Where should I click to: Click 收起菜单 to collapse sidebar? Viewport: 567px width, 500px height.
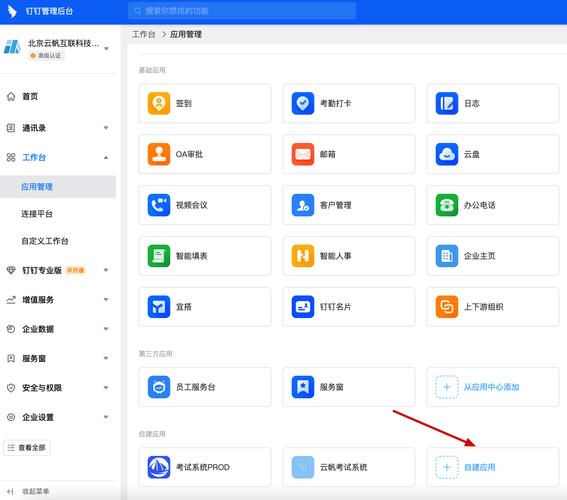35,491
